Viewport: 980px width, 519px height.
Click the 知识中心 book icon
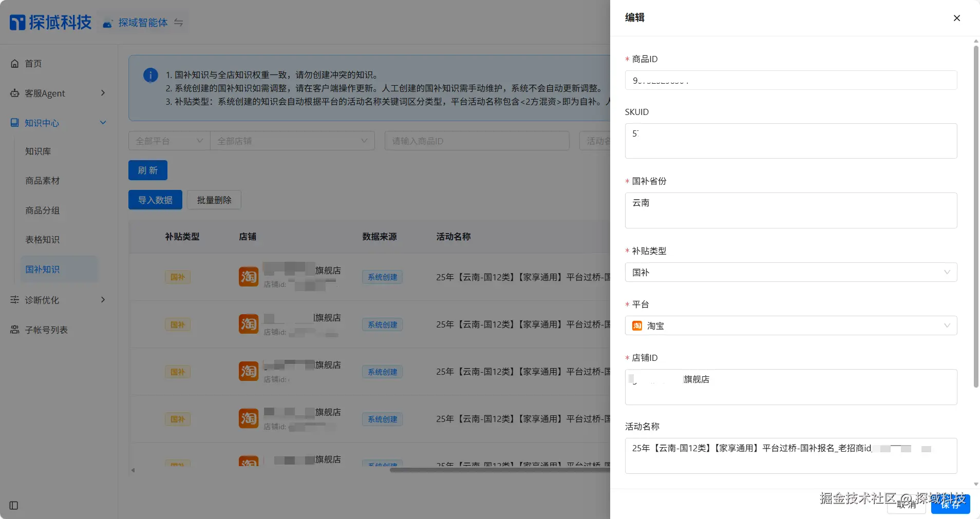14,123
